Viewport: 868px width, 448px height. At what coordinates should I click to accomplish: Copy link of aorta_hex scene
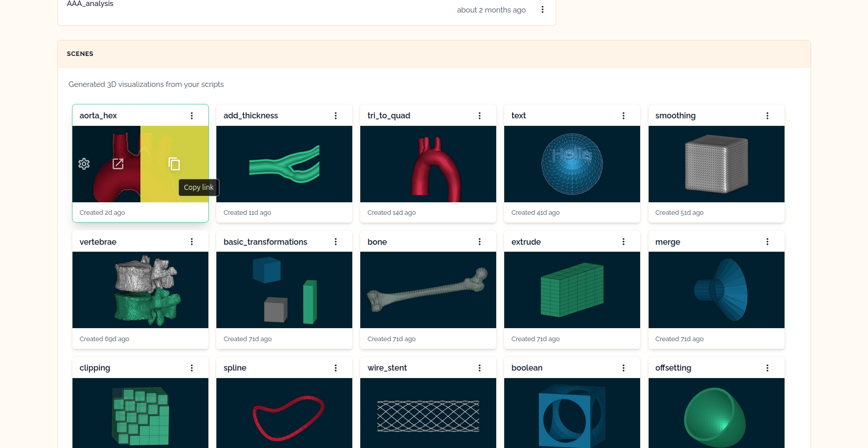(x=174, y=164)
